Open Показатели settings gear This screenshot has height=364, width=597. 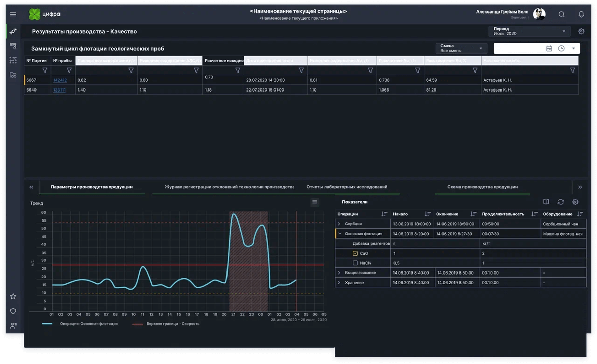click(x=575, y=202)
